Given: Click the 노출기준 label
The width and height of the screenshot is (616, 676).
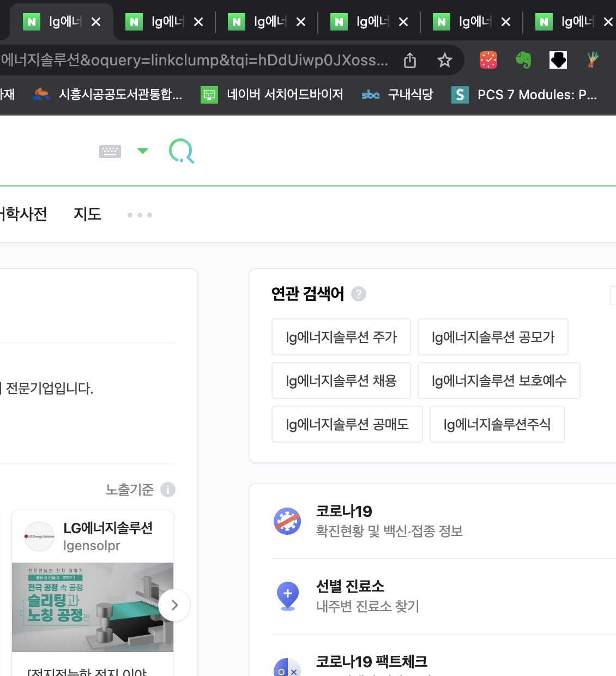Looking at the screenshot, I should tap(130, 490).
